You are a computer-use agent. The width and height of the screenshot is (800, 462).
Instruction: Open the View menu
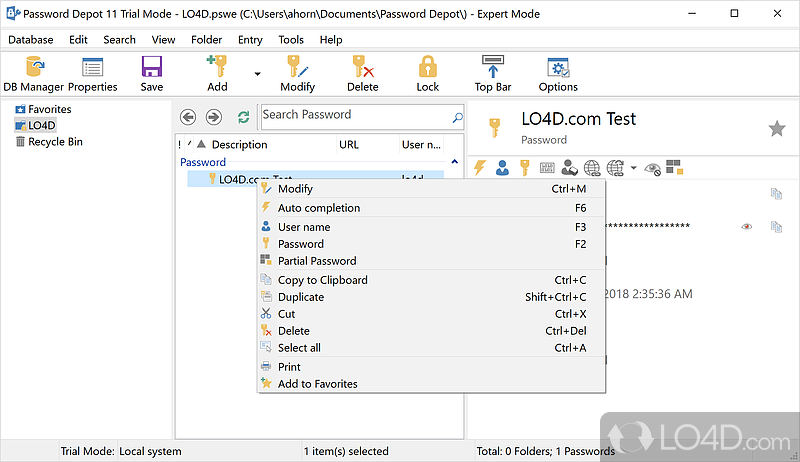pos(163,40)
